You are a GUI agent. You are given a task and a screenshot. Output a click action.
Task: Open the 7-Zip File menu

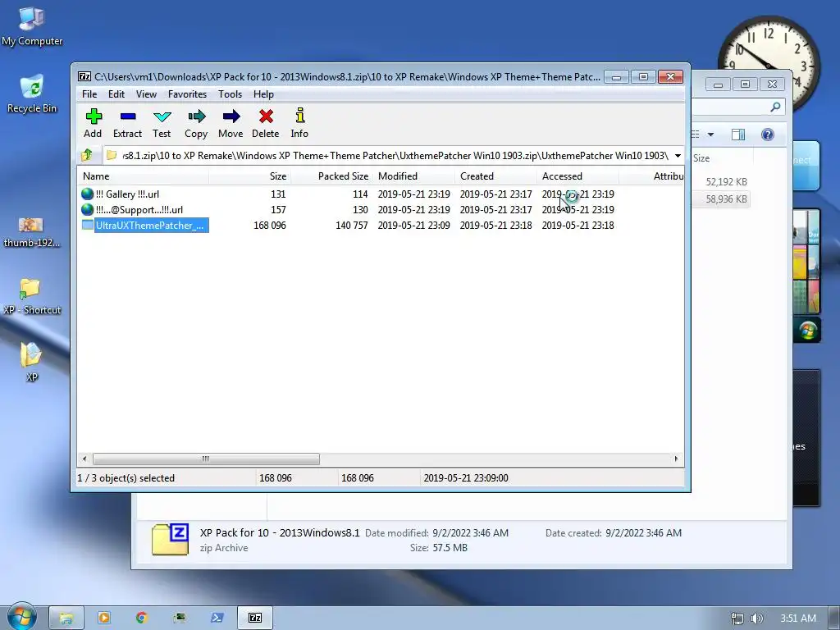click(x=89, y=94)
